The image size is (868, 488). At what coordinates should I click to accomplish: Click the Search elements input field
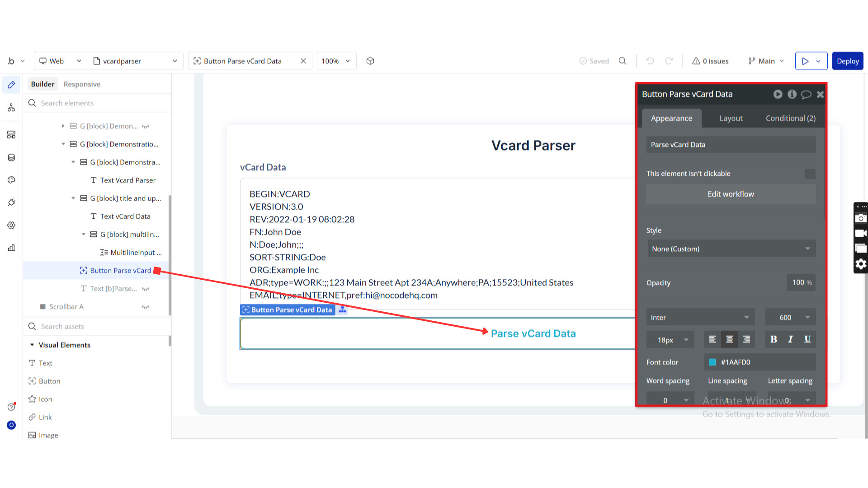coord(99,103)
